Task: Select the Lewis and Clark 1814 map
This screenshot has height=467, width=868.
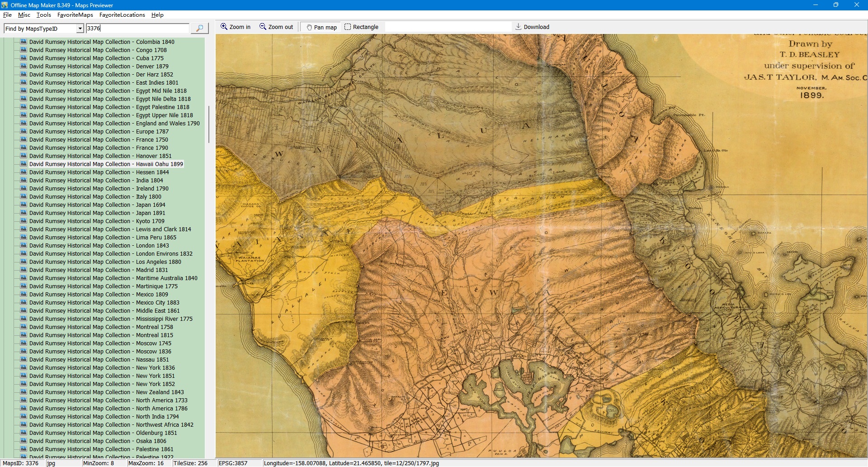Action: (x=110, y=229)
